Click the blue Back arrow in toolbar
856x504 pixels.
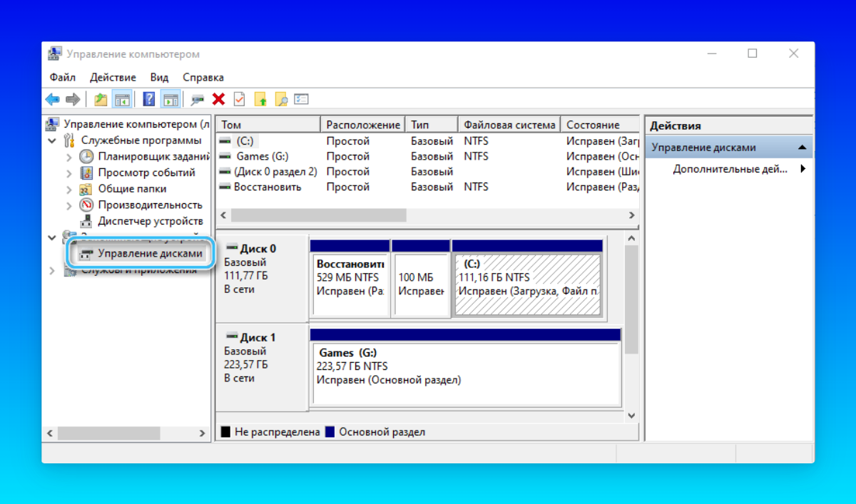53,99
